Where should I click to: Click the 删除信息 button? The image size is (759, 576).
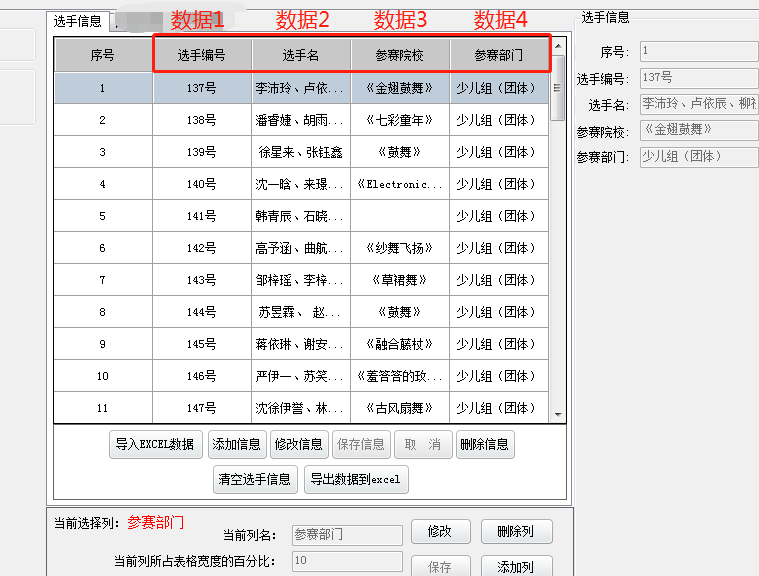485,444
